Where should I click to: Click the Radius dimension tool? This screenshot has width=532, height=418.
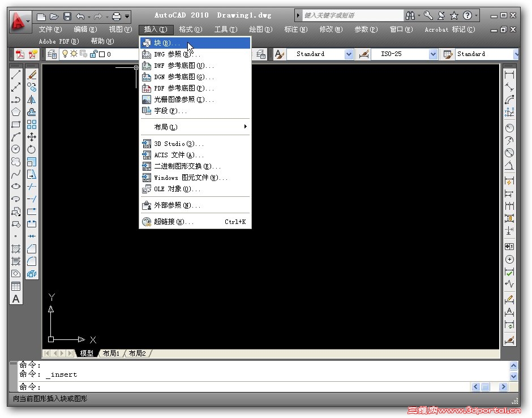509,128
